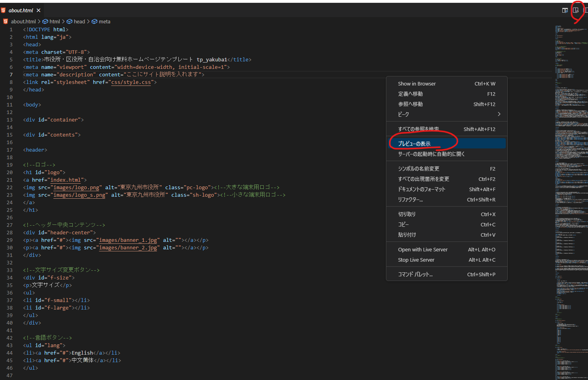Image resolution: width=588 pixels, height=380 pixels.
Task: Click the head symbol icon in breadcrumbs
Action: [x=69, y=21]
